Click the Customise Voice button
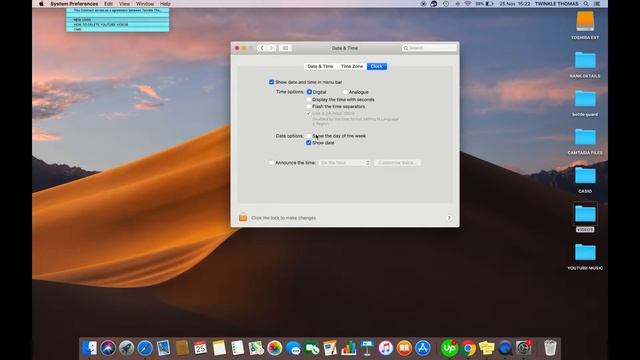 tap(397, 162)
